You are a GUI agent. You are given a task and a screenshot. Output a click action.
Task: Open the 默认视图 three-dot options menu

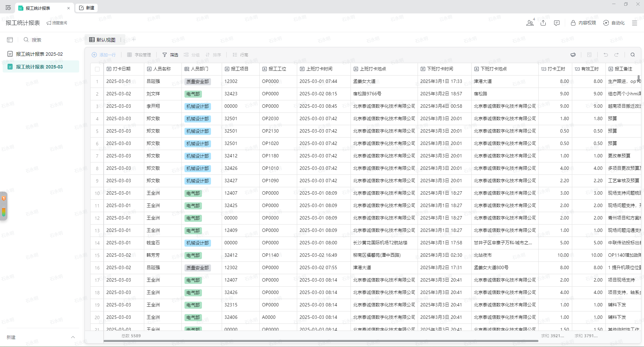(121, 40)
